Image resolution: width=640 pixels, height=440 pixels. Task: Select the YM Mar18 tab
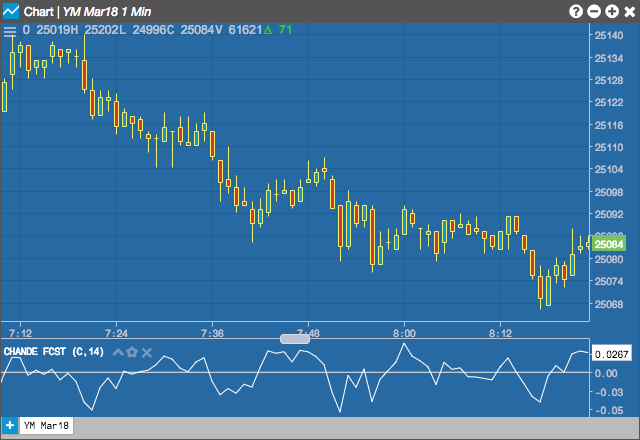tap(46, 426)
